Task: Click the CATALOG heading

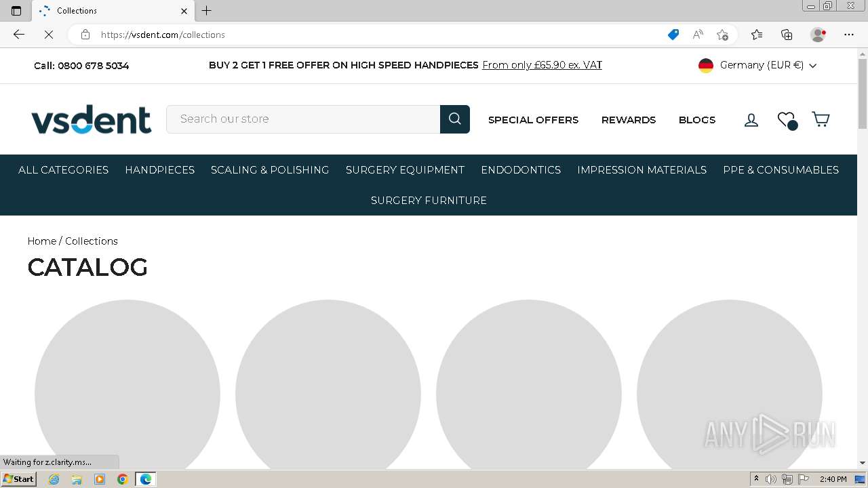Action: [x=87, y=267]
